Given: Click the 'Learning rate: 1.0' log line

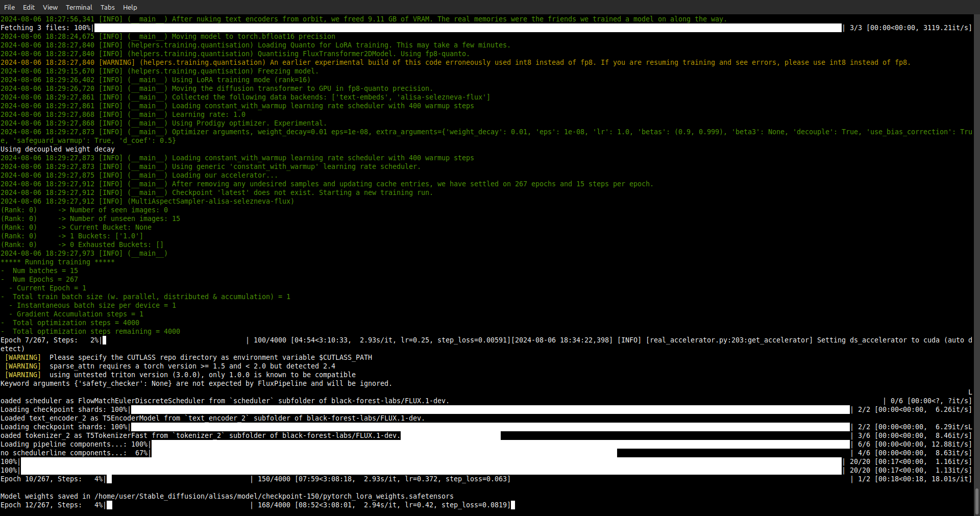Looking at the screenshot, I should 123,114.
